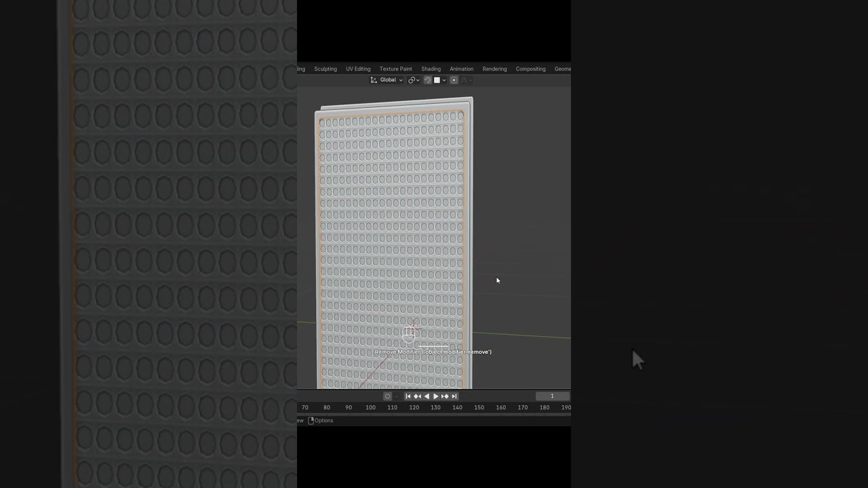Open the snapping element options popover

(440, 80)
